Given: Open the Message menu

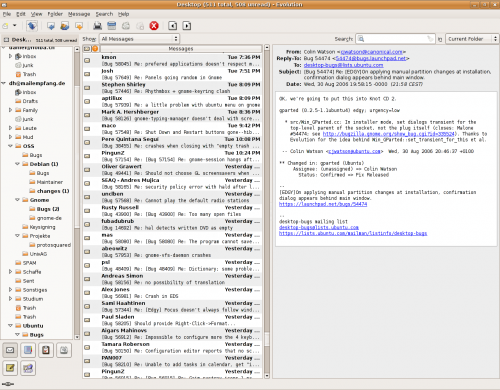Looking at the screenshot, I should 79,14.
